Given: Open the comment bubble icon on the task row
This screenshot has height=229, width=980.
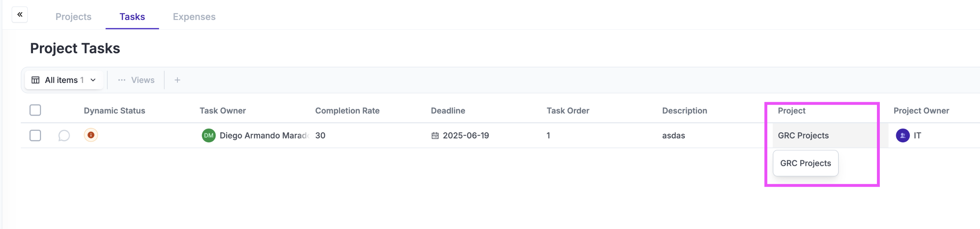Looking at the screenshot, I should (x=64, y=136).
